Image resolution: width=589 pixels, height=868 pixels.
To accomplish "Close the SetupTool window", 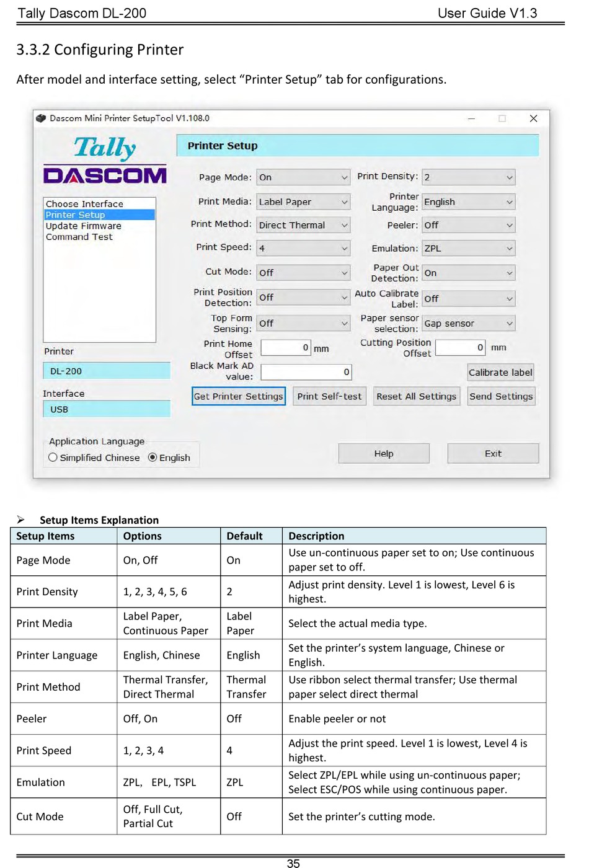I will pyautogui.click(x=533, y=118).
